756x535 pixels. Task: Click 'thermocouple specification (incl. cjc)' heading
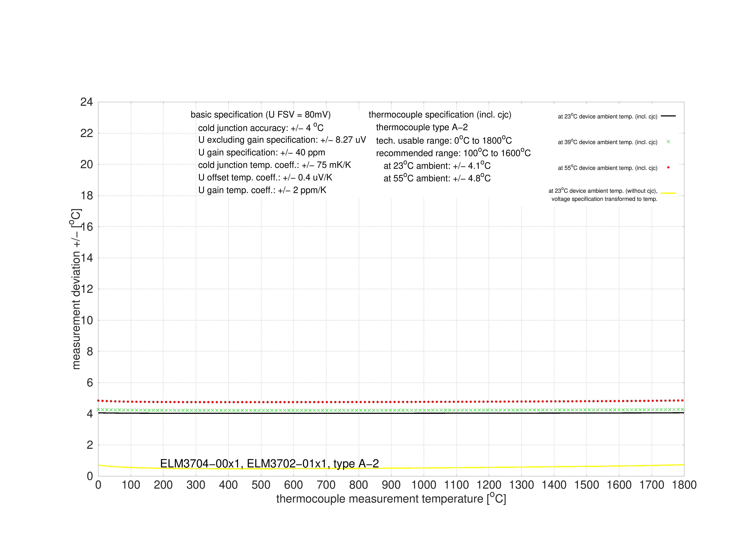coord(440,115)
